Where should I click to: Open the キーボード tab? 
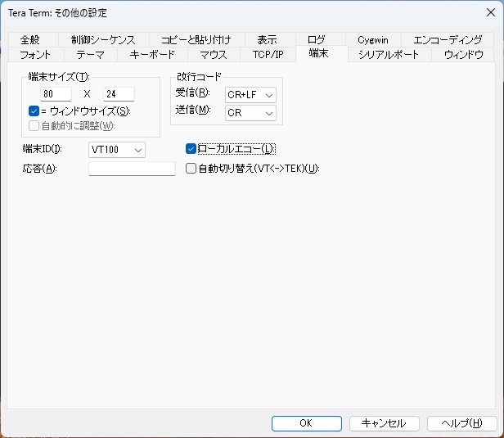coord(152,54)
